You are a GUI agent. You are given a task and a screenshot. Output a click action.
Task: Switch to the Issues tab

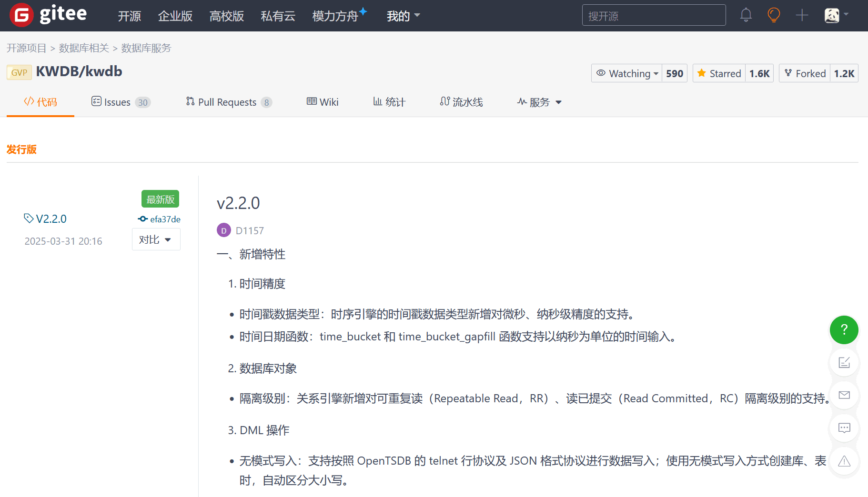click(121, 102)
